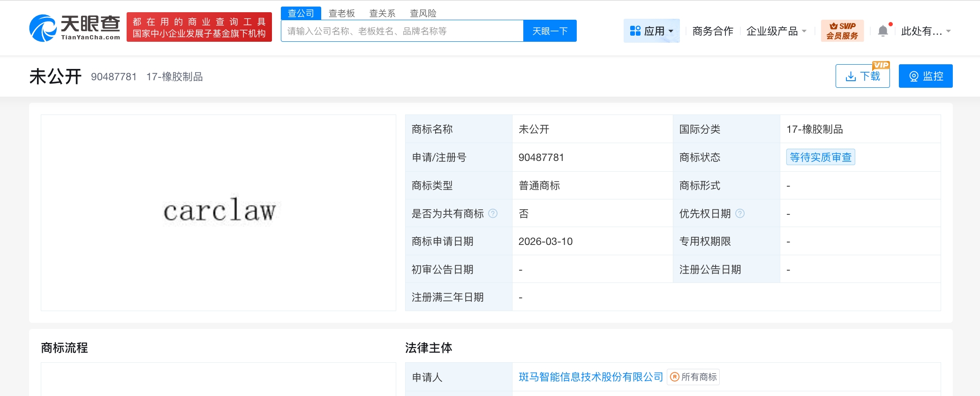
Task: Open applicant link 斑马智能信息技术股份有限公司
Action: [590, 377]
